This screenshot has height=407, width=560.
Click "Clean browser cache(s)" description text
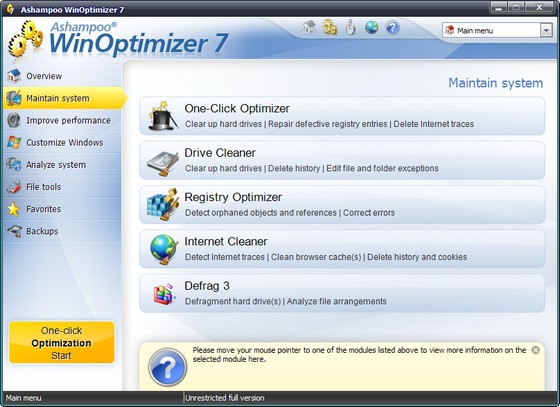point(316,257)
